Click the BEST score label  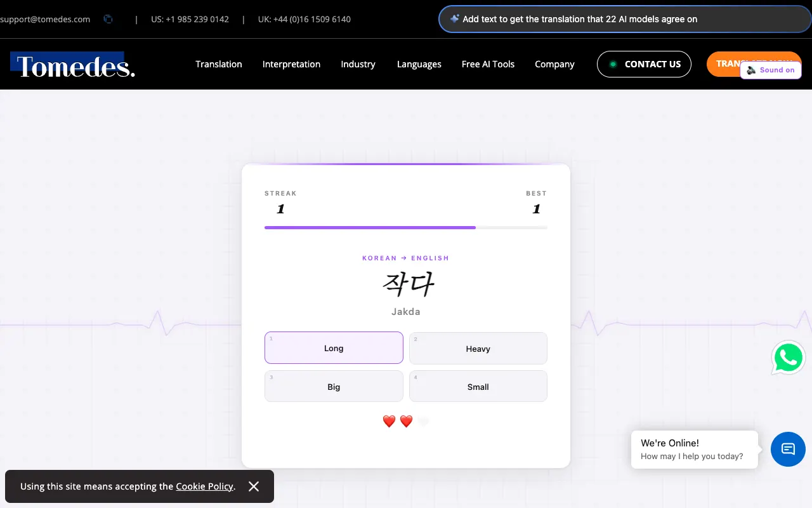[536, 193]
